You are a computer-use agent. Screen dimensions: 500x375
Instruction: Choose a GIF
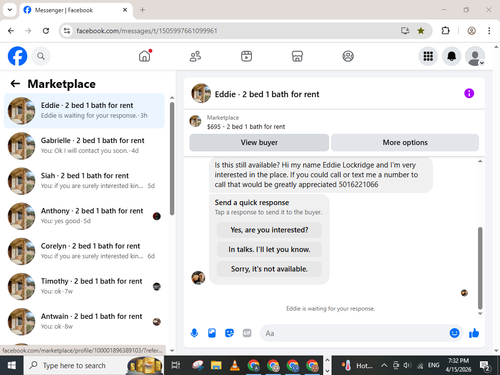pyautogui.click(x=247, y=333)
